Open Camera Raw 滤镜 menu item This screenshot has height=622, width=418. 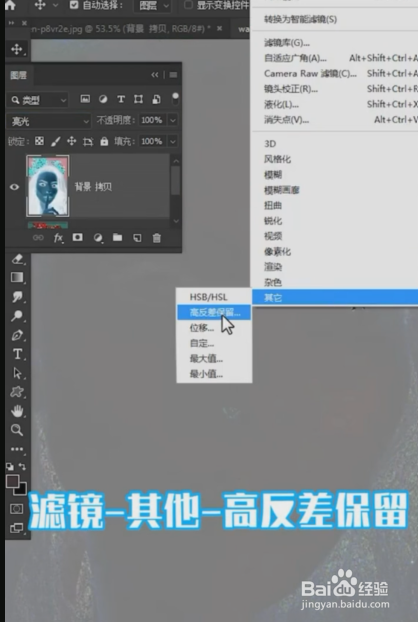coord(335,73)
